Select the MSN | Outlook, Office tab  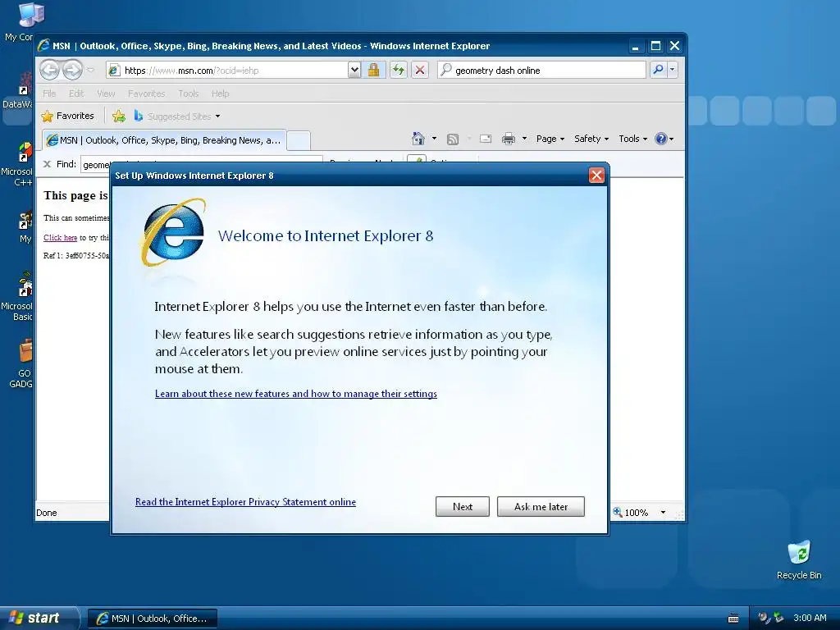(x=164, y=140)
